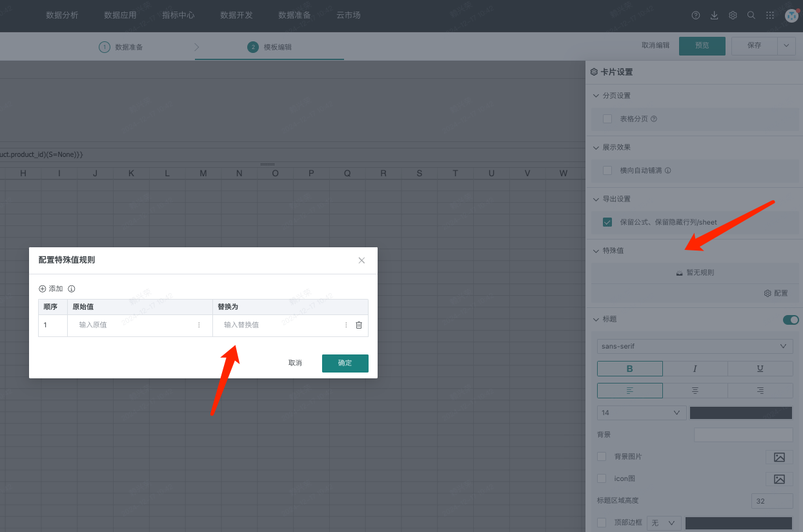Click the 输入原值 input field
Viewport: 803px width, 532px height.
135,325
